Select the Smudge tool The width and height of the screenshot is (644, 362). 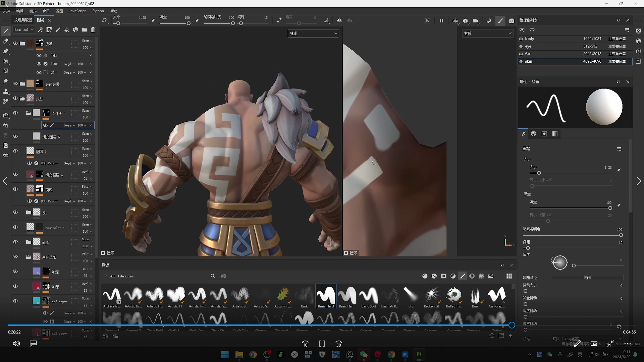[6, 81]
